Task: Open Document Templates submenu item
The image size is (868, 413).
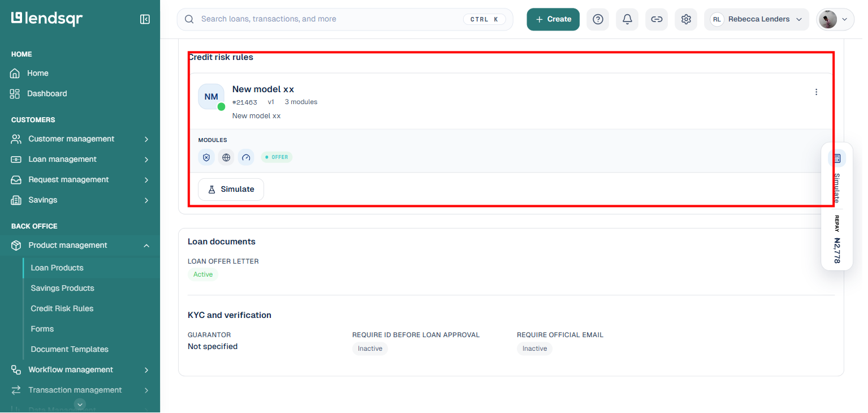Action: [70, 349]
